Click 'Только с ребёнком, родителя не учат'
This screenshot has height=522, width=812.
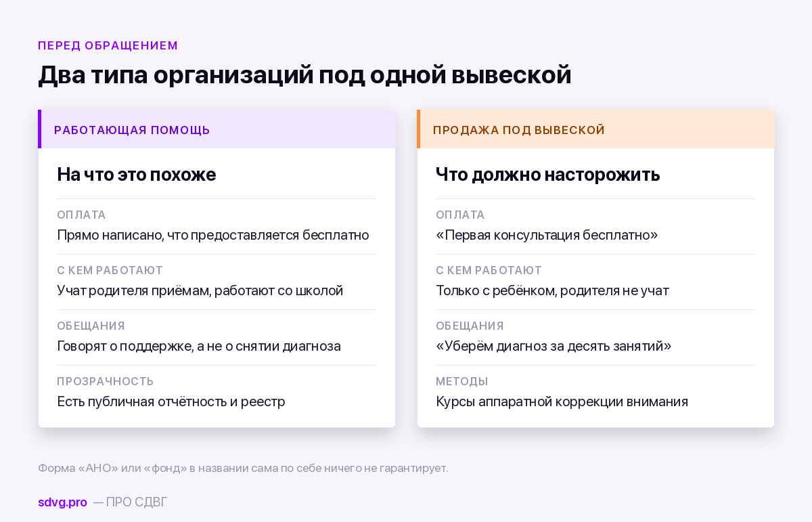(552, 290)
